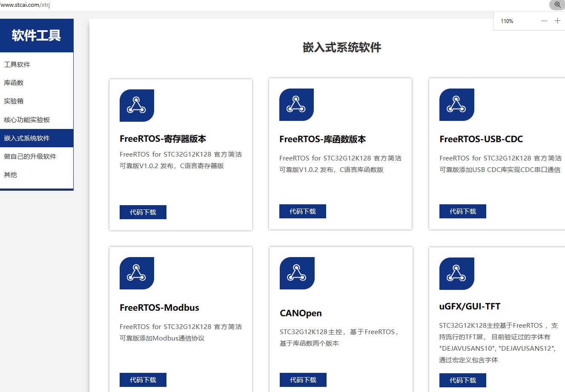Open 其他 in the sidebar

click(x=37, y=175)
